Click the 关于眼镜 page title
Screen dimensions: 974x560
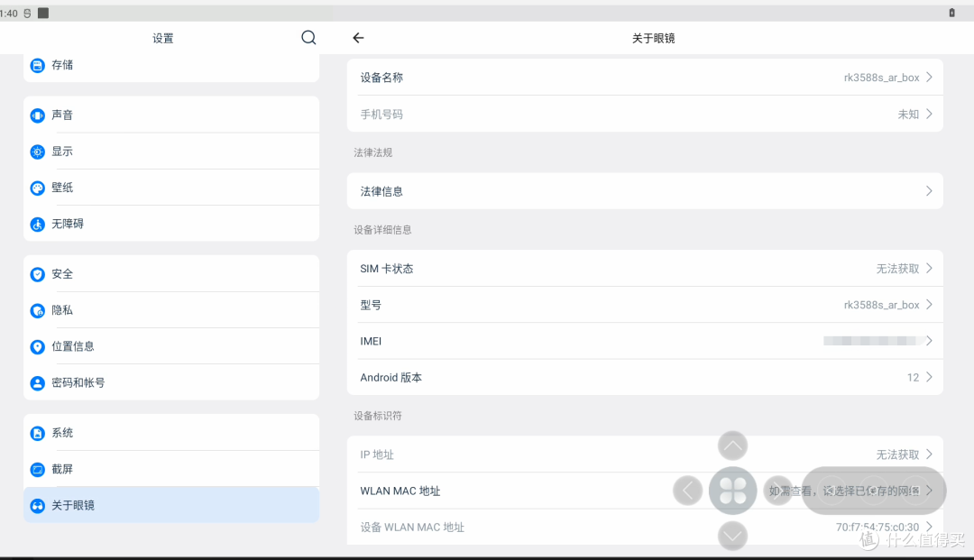coord(654,39)
